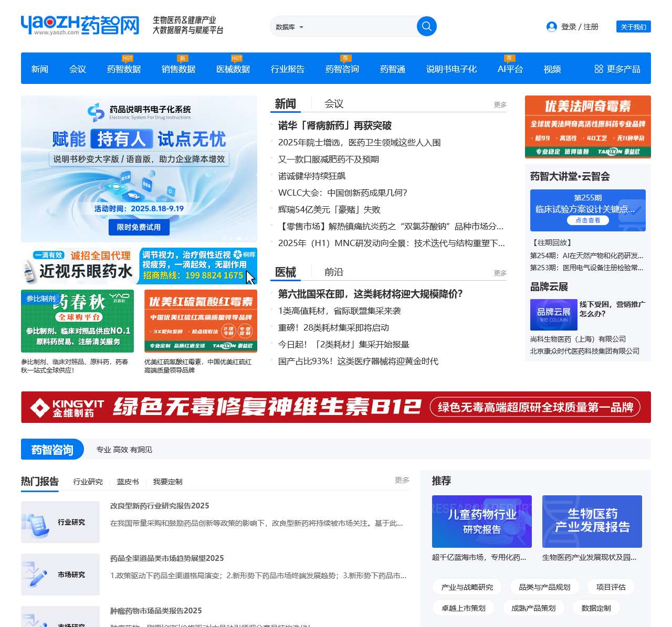Image resolution: width=672 pixels, height=627 pixels.
Task: Switch to the 会议 tab
Action: point(332,103)
